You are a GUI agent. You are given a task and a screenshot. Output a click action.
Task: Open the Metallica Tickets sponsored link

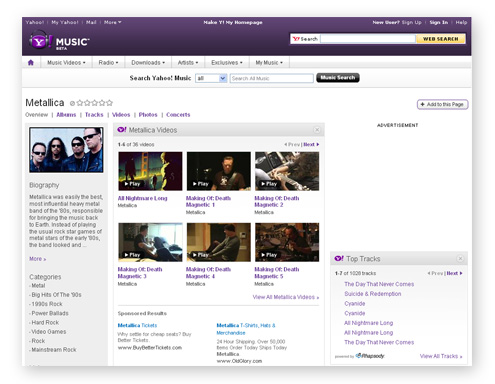pos(137,325)
